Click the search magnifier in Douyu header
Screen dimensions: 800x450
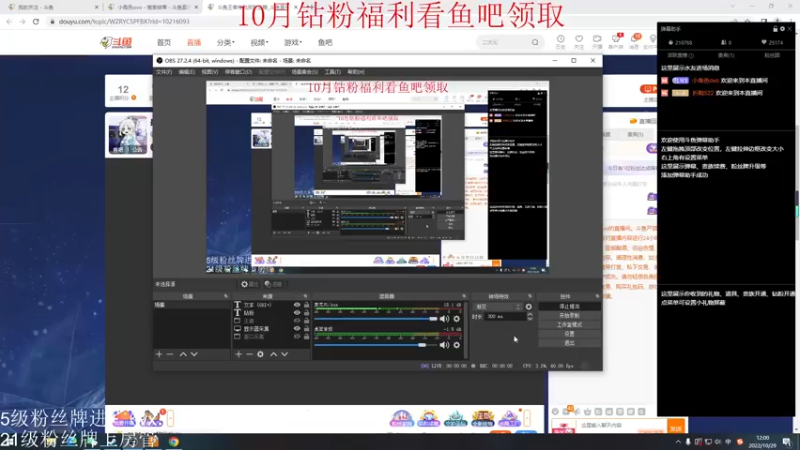[x=535, y=42]
